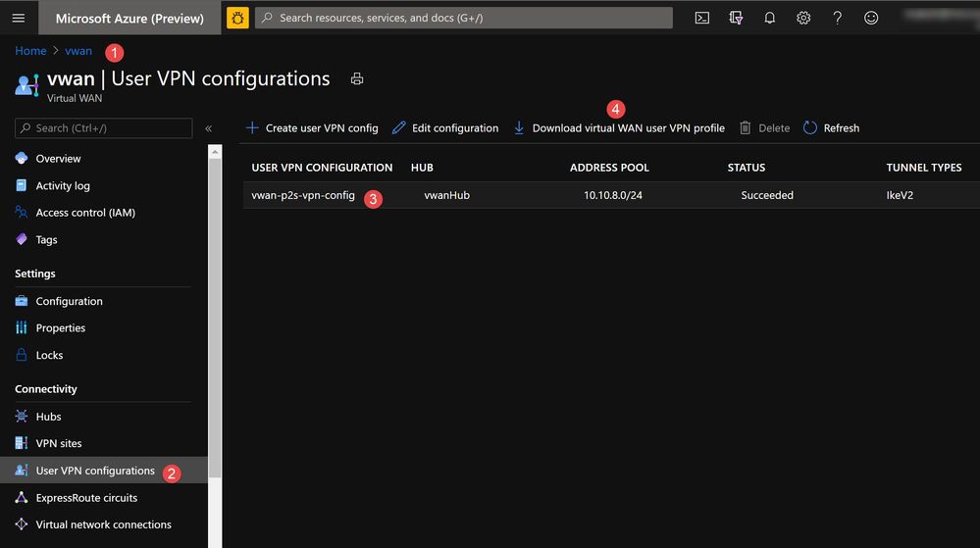Collapse the sidebar with the double chevron
This screenshot has height=548, width=980.
[x=209, y=128]
